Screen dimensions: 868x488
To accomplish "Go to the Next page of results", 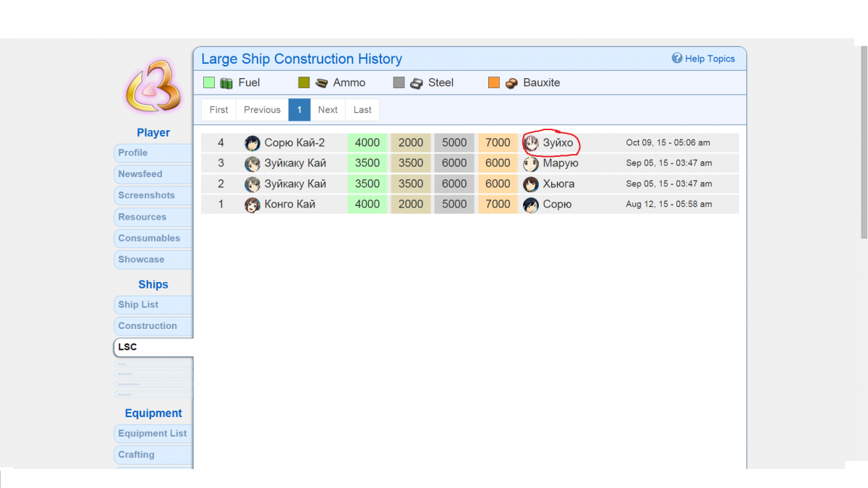I will point(328,110).
